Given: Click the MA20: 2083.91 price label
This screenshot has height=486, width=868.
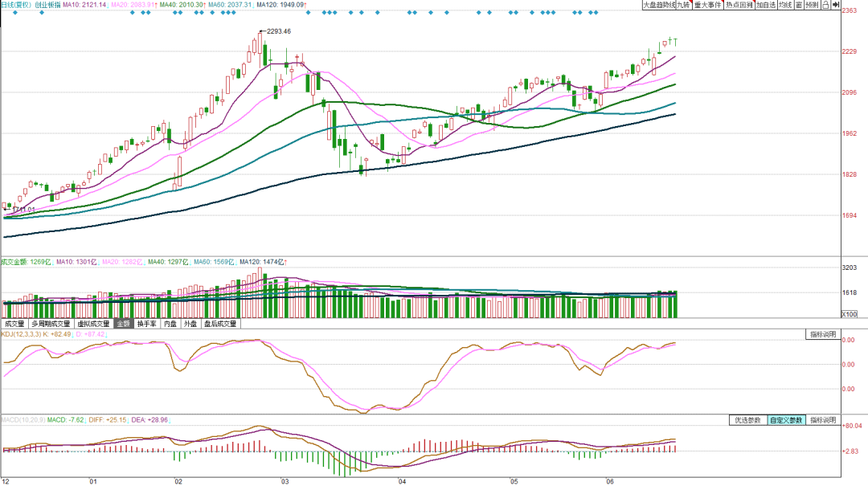Looking at the screenshot, I should pyautogui.click(x=133, y=5).
